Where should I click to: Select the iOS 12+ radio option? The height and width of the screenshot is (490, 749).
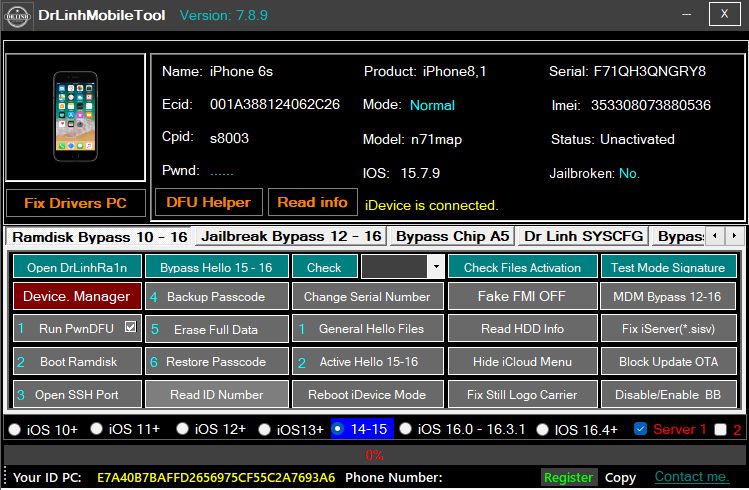click(x=182, y=428)
